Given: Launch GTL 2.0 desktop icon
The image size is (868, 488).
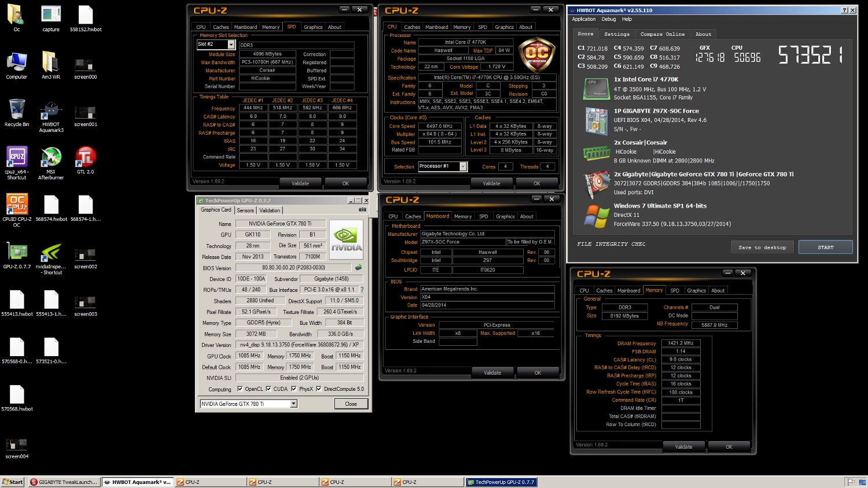Looking at the screenshot, I should (86, 160).
